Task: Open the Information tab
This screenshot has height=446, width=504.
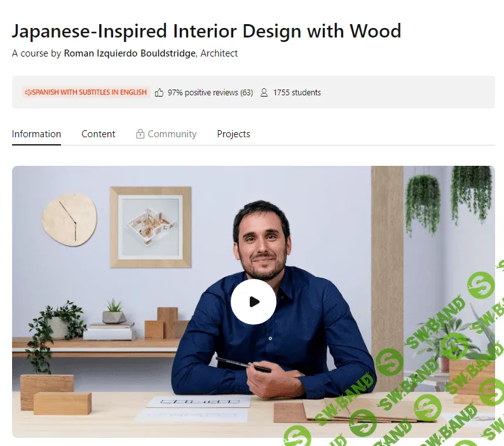Action: 36,133
